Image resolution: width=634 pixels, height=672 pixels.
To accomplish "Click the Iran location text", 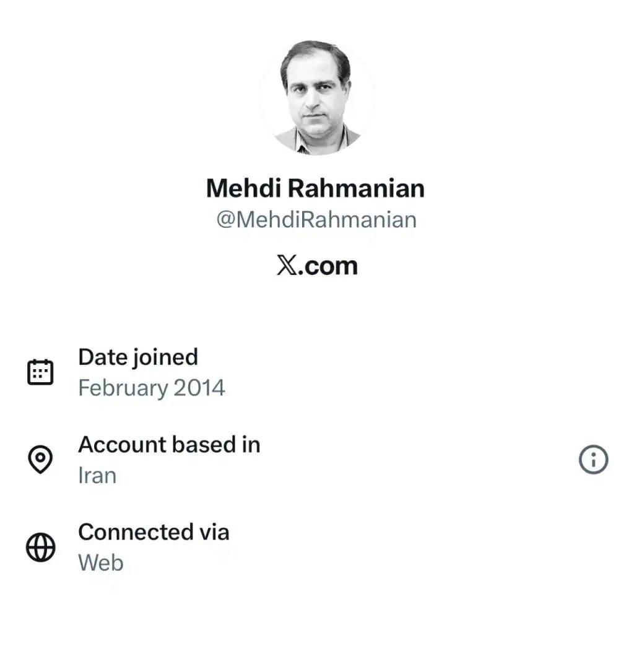I will coord(97,475).
